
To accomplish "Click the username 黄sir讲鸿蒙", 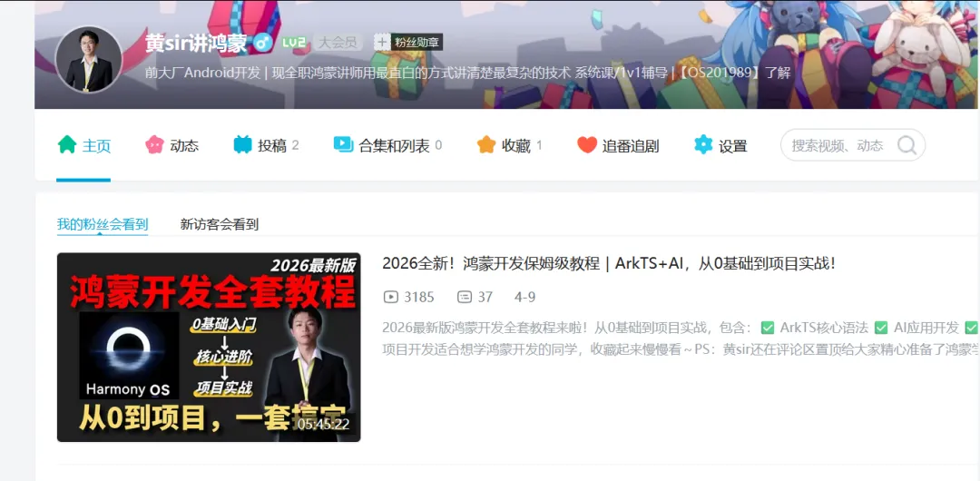I will (x=197, y=43).
